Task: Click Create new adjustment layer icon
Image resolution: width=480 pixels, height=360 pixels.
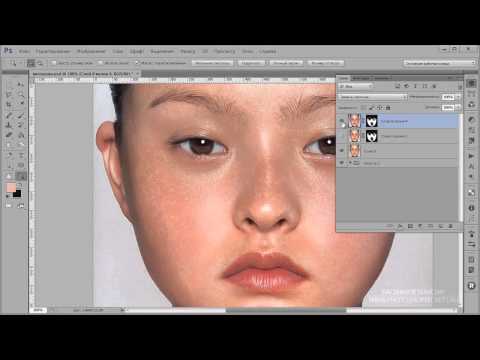Action: tap(420, 226)
